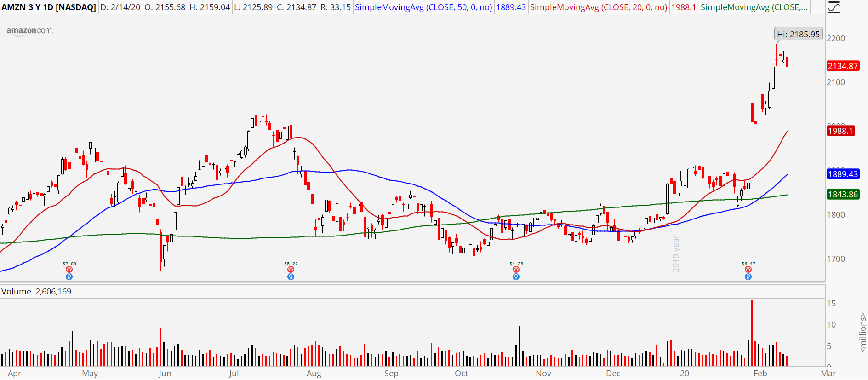Click the red 1988.1 axis bubble
Image resolution: width=868 pixels, height=380 pixels.
point(840,131)
